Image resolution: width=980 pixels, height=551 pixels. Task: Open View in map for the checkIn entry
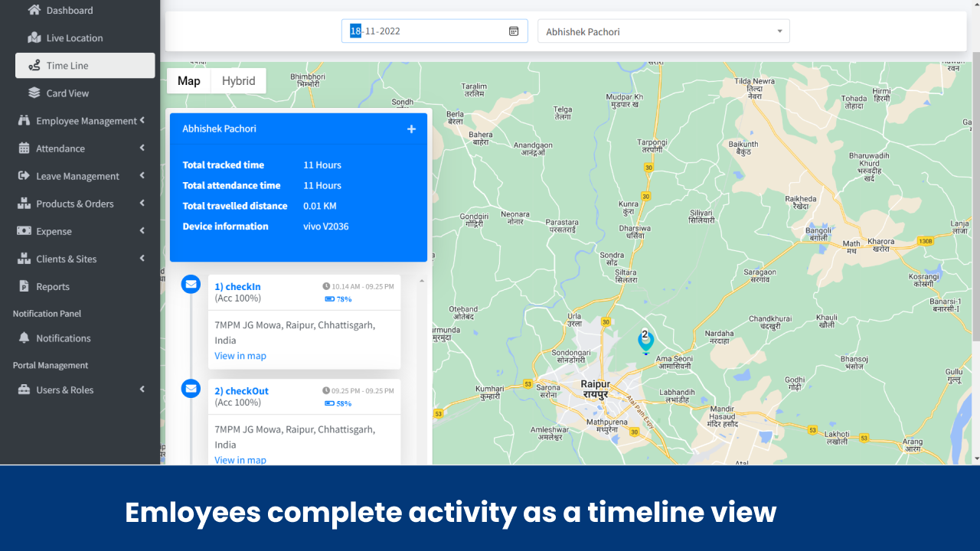point(240,356)
